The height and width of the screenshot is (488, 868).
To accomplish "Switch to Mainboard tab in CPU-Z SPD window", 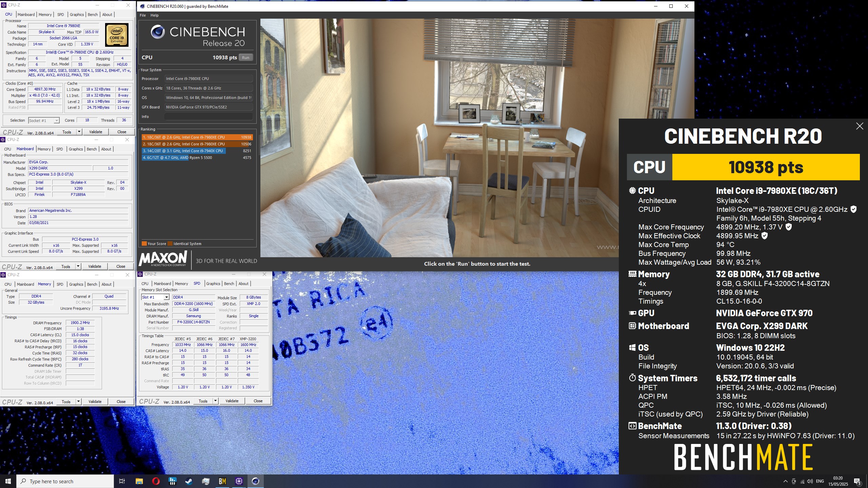I will pyautogui.click(x=162, y=284).
